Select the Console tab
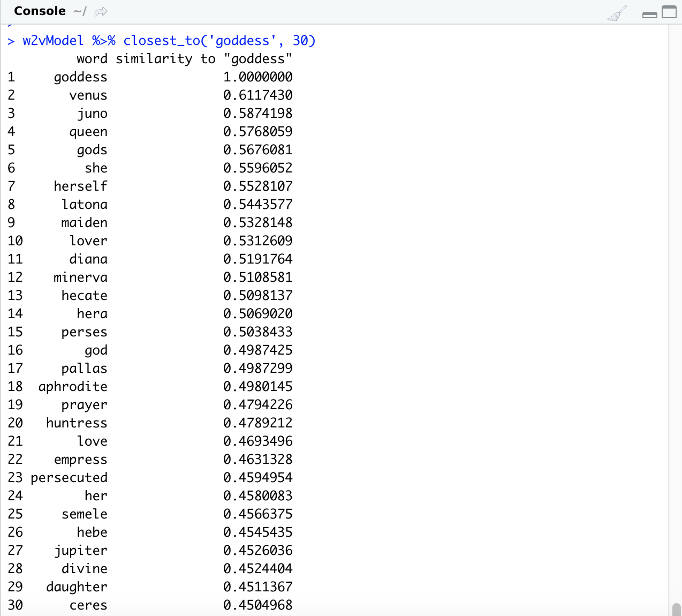 pos(40,11)
